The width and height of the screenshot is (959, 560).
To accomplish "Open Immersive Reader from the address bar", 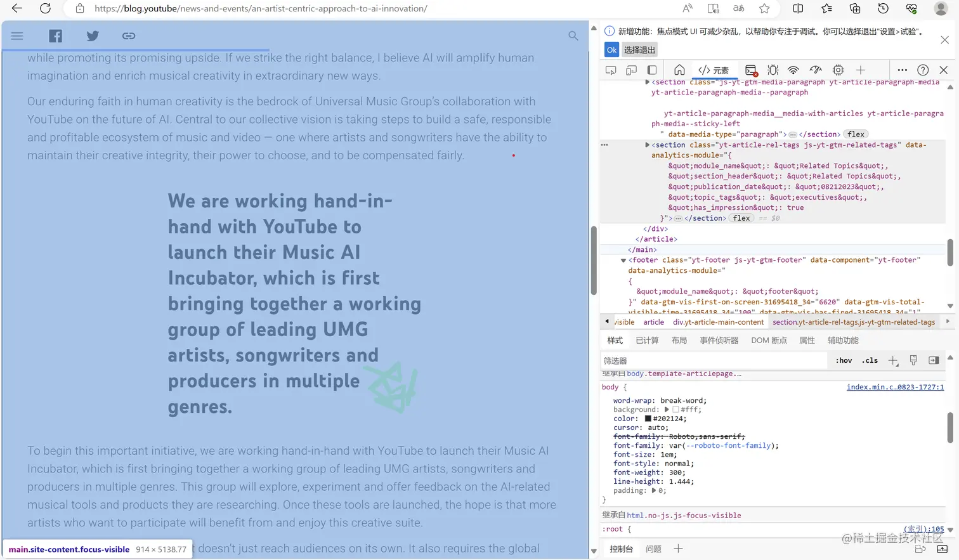I will click(713, 8).
